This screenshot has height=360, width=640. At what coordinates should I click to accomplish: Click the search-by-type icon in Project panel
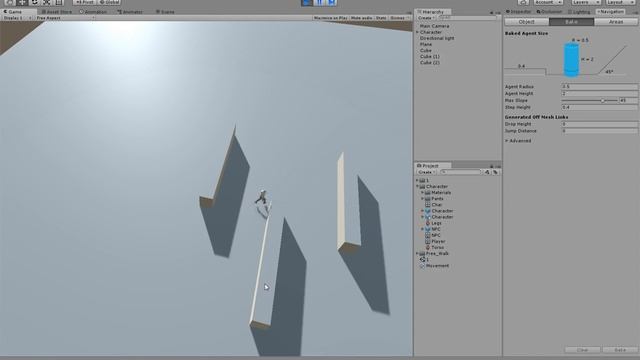tap(487, 172)
